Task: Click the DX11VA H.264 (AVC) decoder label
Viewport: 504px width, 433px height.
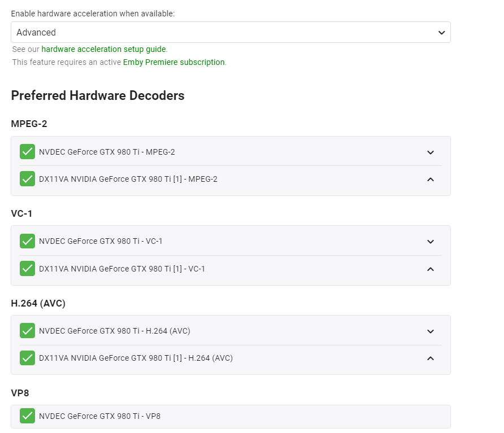Action: coord(136,358)
